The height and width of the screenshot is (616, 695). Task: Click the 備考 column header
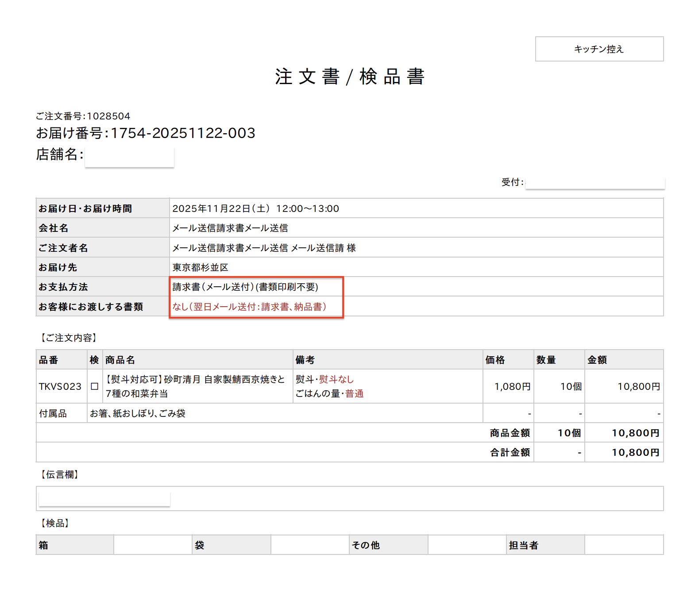point(388,360)
